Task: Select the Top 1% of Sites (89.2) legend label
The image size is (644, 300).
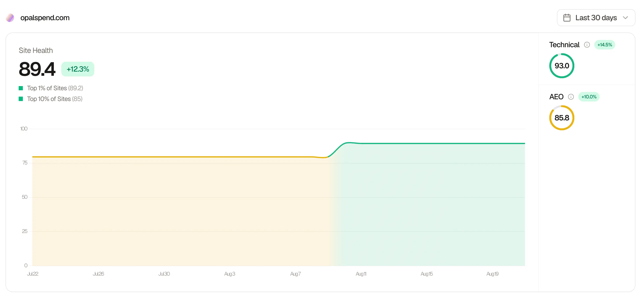Action: pyautogui.click(x=55, y=88)
